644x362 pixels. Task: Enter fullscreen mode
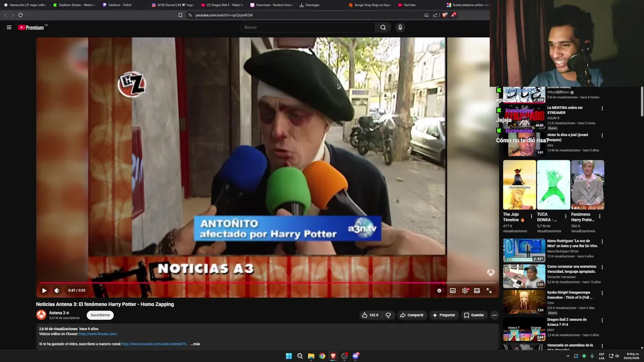point(489,290)
